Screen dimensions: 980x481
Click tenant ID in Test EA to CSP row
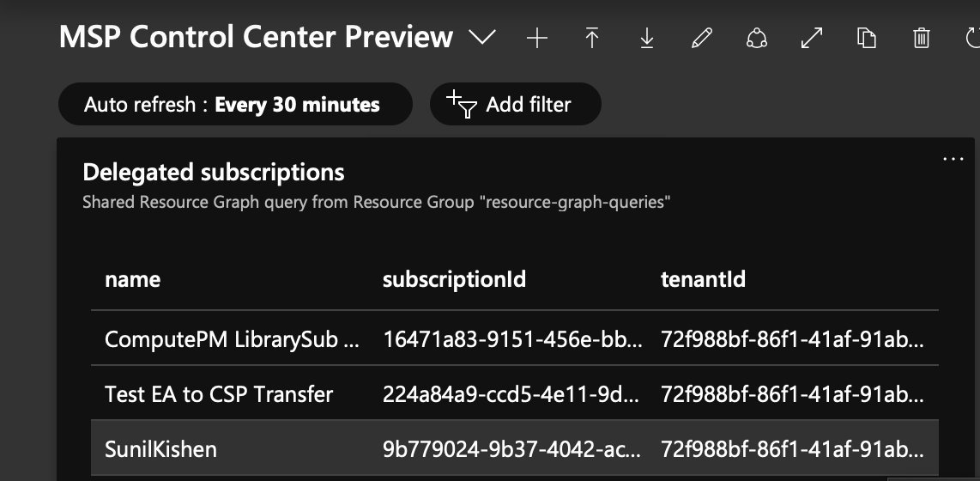(793, 394)
